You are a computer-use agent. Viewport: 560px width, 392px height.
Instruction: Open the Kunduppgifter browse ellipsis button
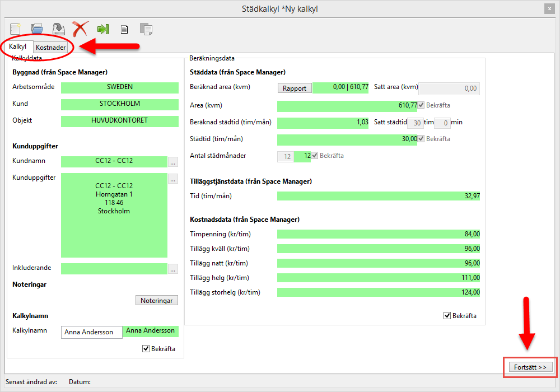pyautogui.click(x=173, y=179)
